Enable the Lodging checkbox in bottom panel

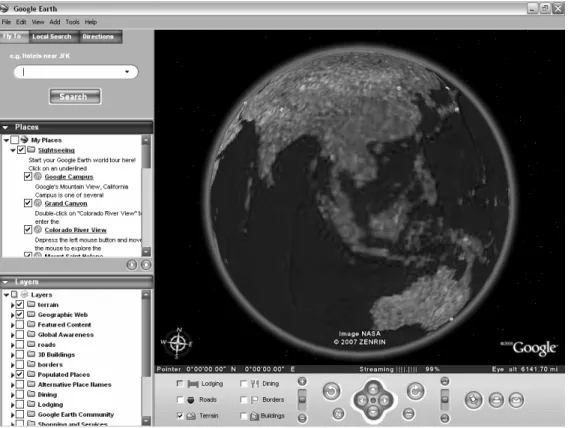click(180, 383)
